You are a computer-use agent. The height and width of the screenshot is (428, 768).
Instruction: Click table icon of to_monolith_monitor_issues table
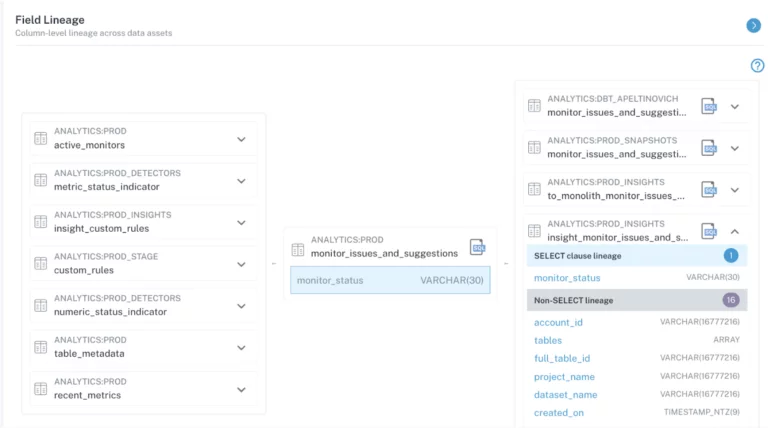[x=534, y=189]
